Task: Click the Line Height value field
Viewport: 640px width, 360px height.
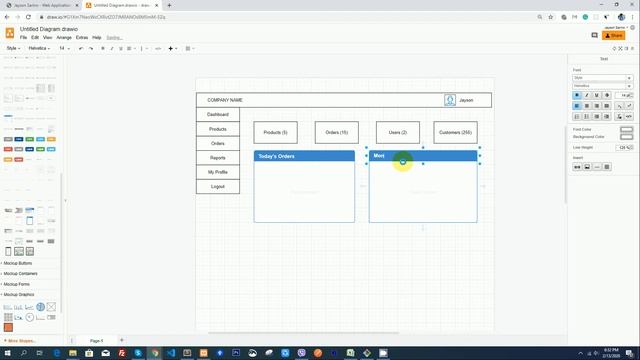Action: 624,147
